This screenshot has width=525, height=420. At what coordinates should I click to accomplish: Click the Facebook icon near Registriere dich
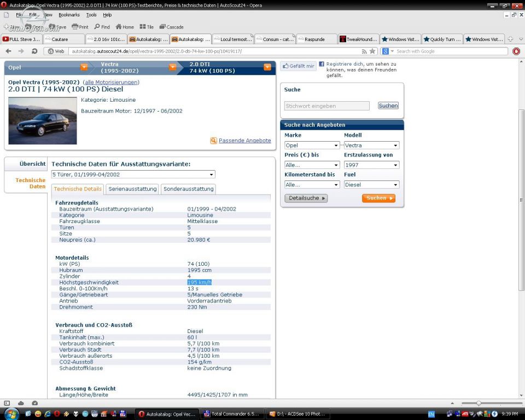[322, 64]
